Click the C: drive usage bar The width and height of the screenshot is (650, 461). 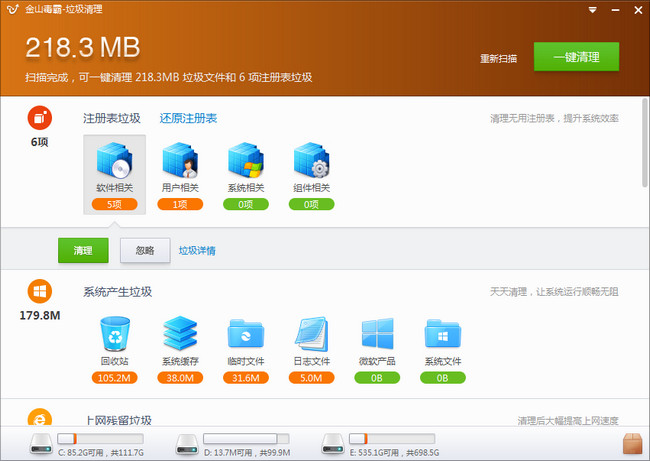[x=100, y=439]
